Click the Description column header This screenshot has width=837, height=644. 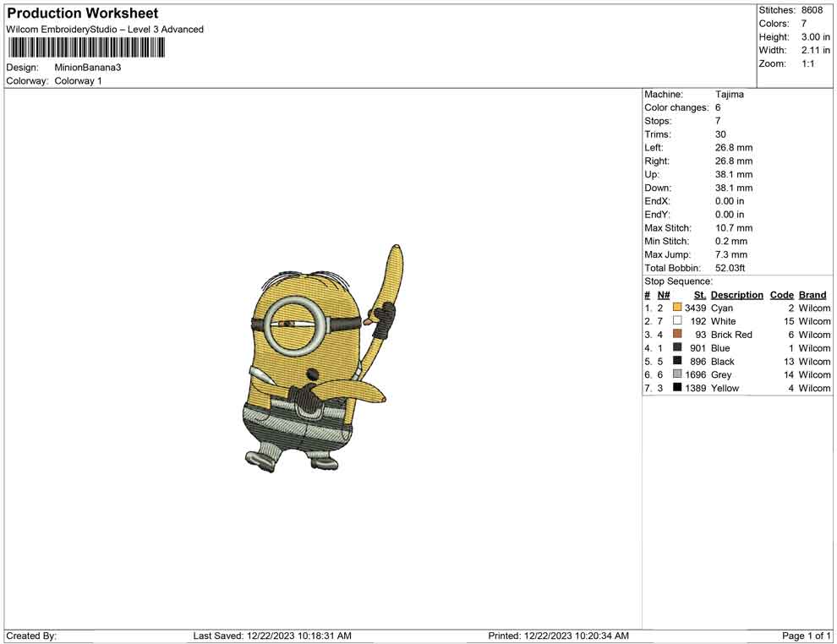coord(737,295)
